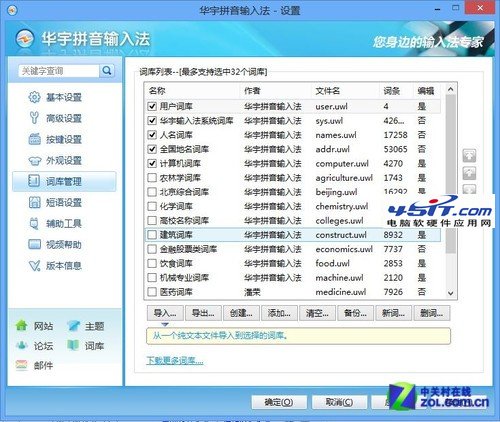Viewport: 500px width, 422px height.
Task: Open the 基本设置 section
Action: click(64, 97)
